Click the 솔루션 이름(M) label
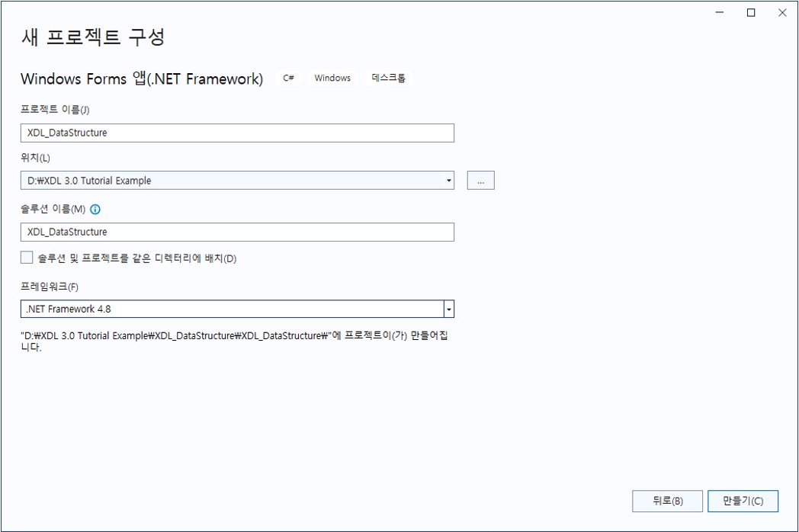 pyautogui.click(x=53, y=209)
